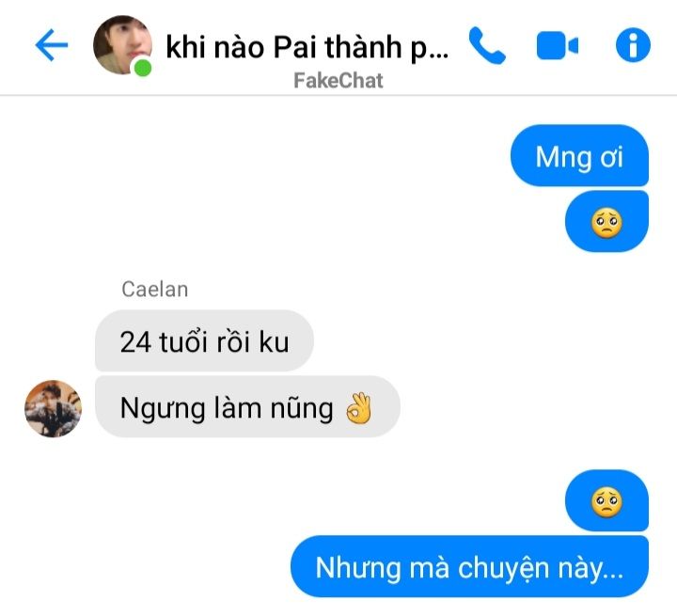This screenshot has width=677, height=616.
Task: Tap the first pleading face emoji bubble
Action: point(606,222)
